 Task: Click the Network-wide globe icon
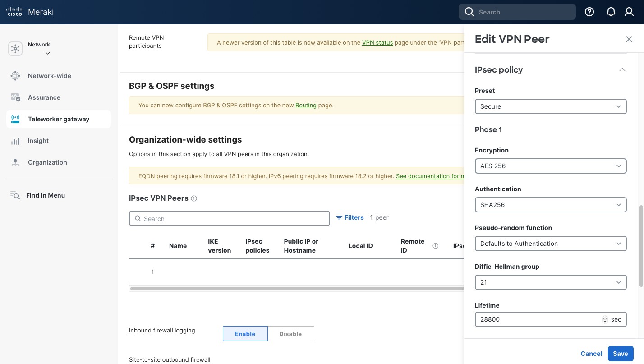15,76
